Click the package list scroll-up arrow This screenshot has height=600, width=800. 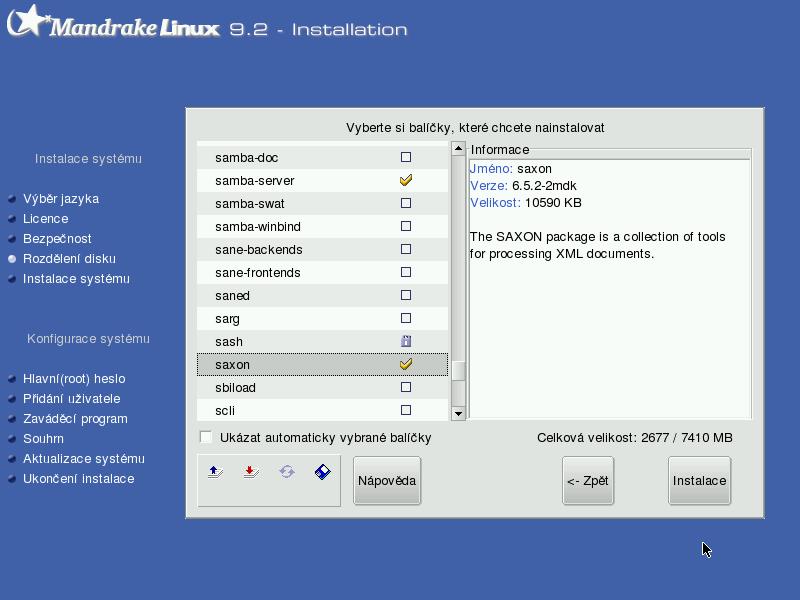tap(458, 148)
